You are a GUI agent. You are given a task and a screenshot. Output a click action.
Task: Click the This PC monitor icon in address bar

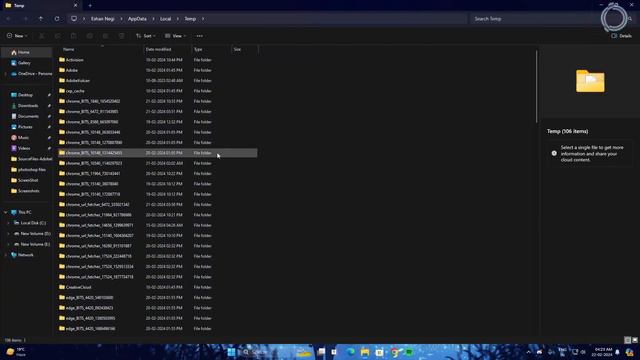coord(74,19)
